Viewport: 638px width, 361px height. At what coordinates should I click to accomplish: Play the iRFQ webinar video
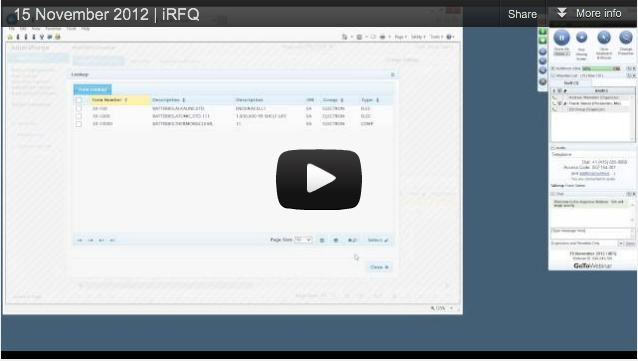319,179
